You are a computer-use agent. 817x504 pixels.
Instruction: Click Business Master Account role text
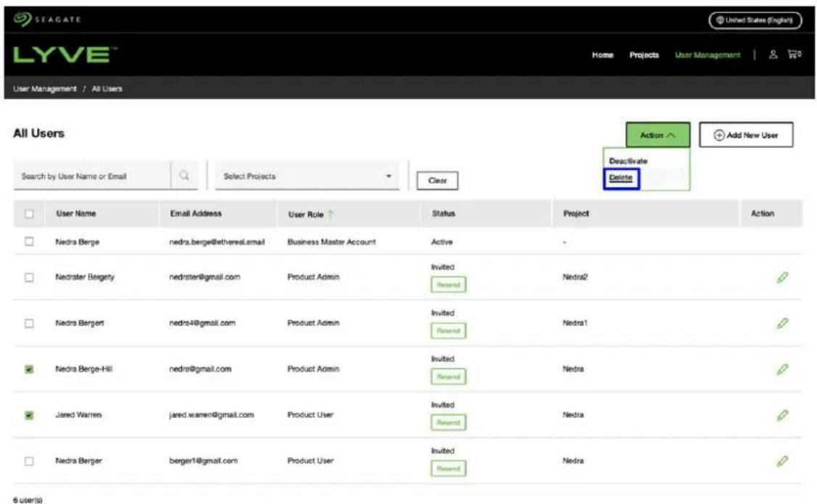pos(332,241)
